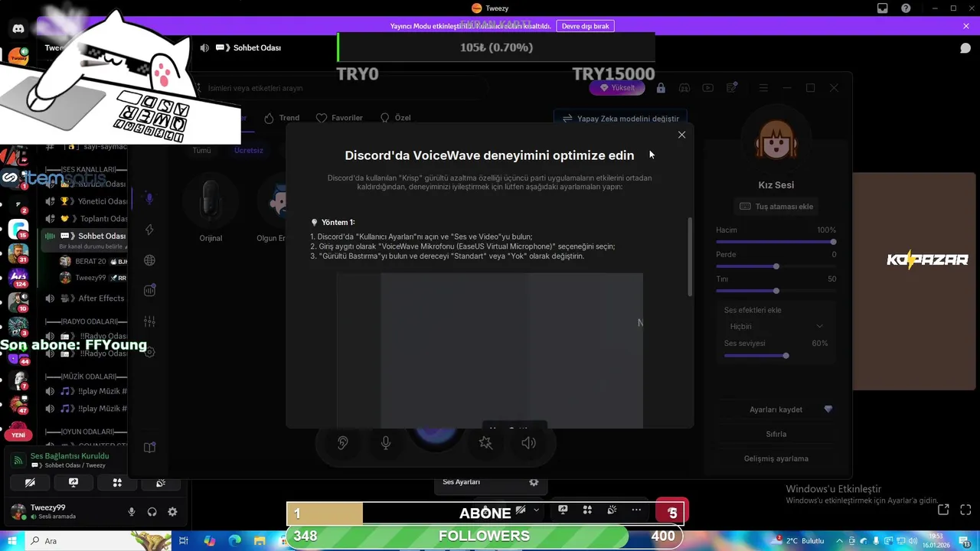Open Ses Ayarları gear icon
The width and height of the screenshot is (980, 551).
pos(534,482)
